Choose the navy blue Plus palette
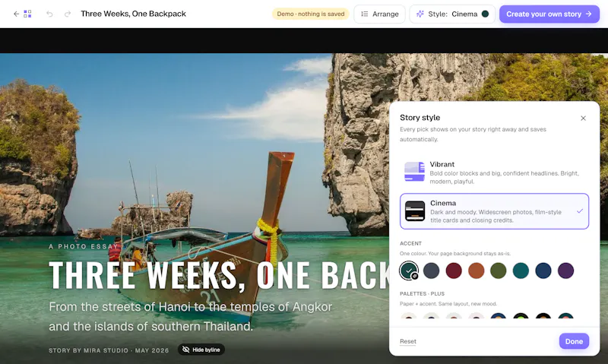Screen dimensions: 608x364 pyautogui.click(x=499, y=315)
